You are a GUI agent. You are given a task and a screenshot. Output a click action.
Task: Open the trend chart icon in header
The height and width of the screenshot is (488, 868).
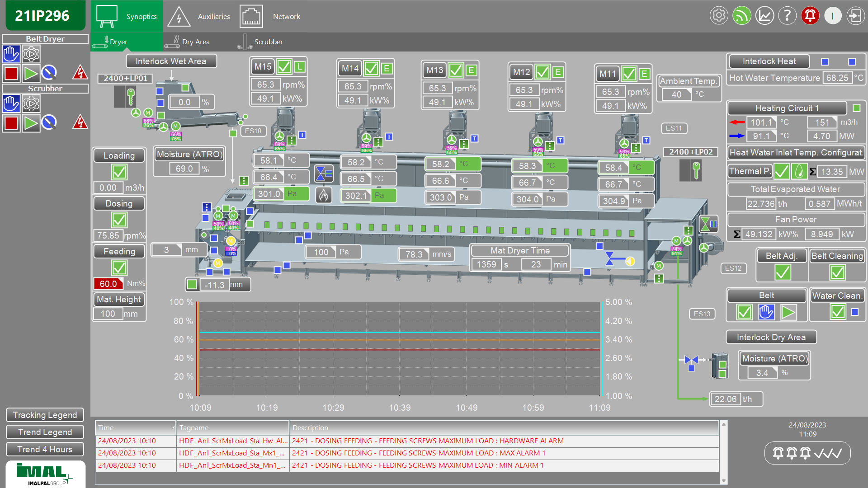pyautogui.click(x=764, y=16)
